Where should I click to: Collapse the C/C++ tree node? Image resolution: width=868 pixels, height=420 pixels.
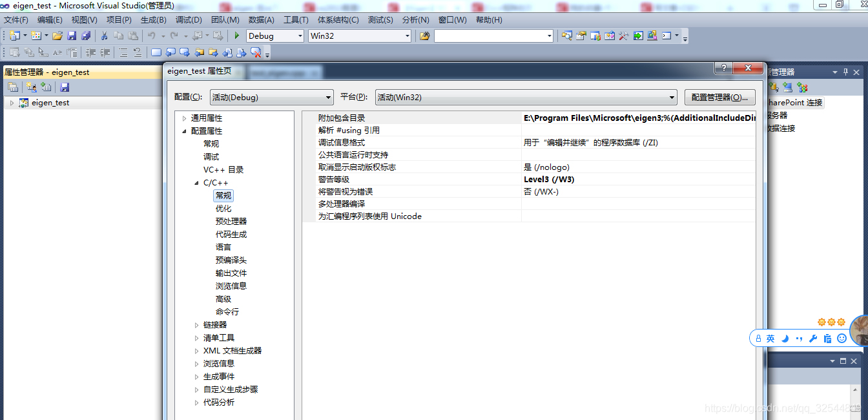pyautogui.click(x=197, y=183)
